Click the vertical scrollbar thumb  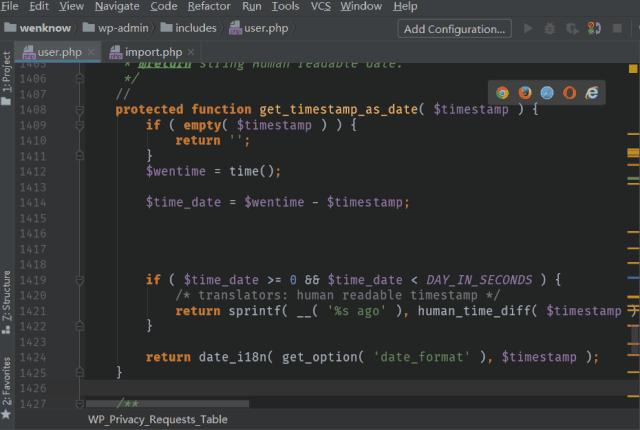coord(635,340)
